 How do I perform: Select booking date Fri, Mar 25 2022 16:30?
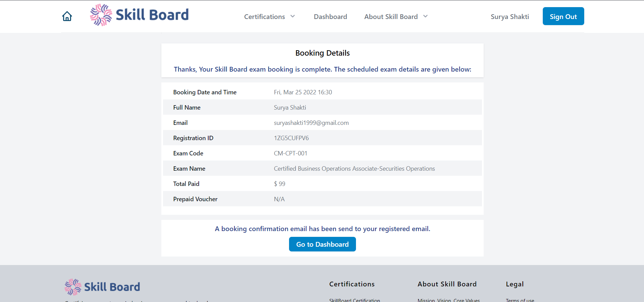tap(303, 92)
